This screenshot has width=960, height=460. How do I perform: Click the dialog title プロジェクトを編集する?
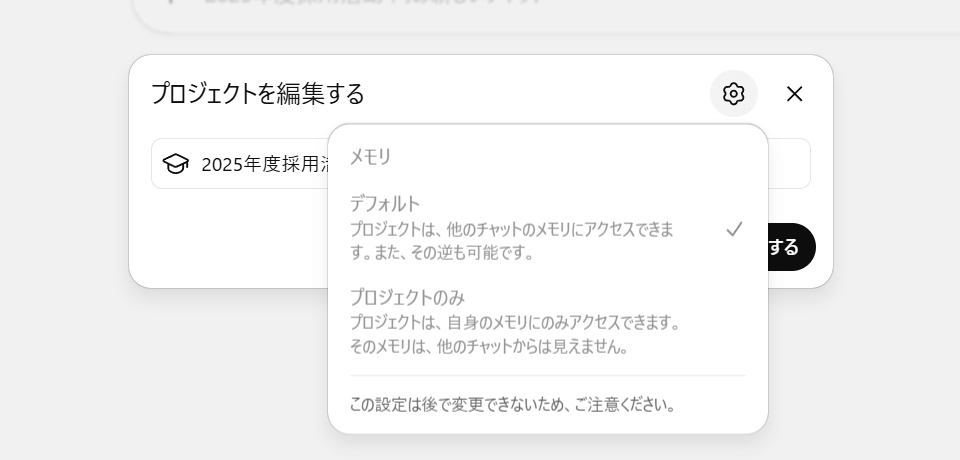(258, 94)
